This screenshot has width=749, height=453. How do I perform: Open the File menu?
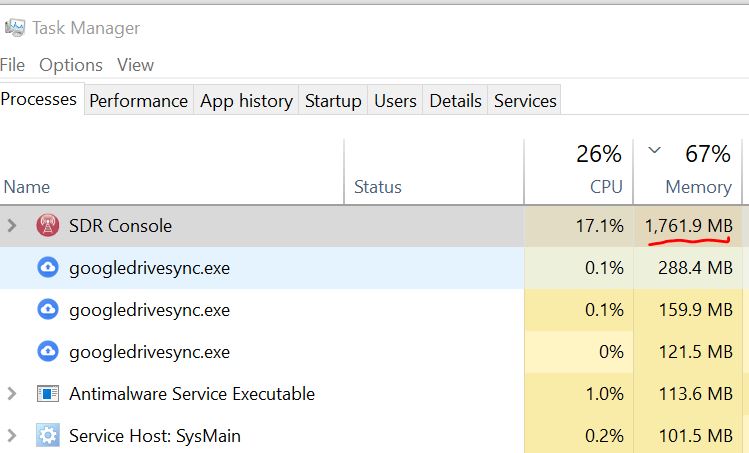(13, 65)
